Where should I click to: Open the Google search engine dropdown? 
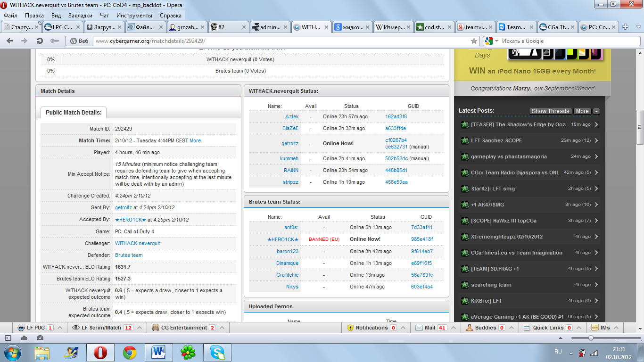491,41
